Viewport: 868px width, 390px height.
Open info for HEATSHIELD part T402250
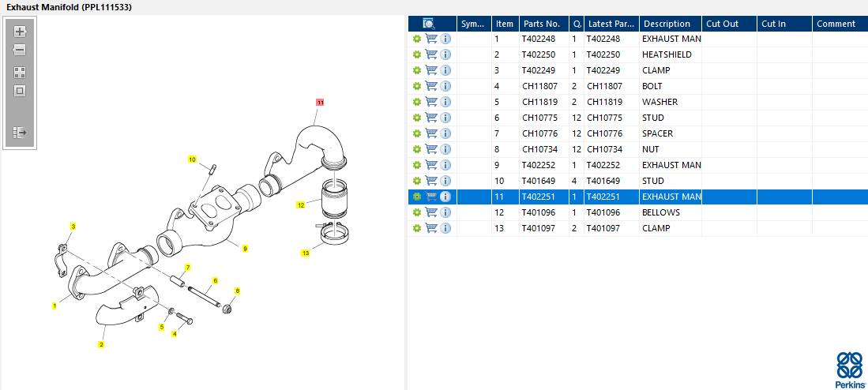pos(445,54)
